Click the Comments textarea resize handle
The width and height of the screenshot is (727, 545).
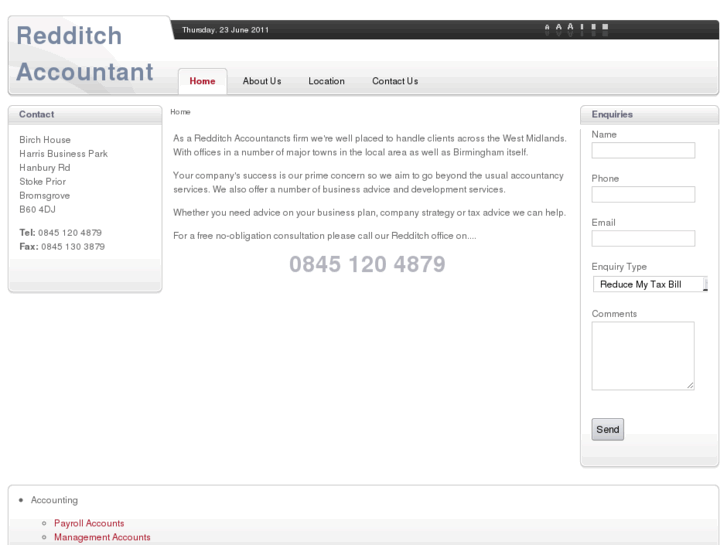(x=690, y=385)
